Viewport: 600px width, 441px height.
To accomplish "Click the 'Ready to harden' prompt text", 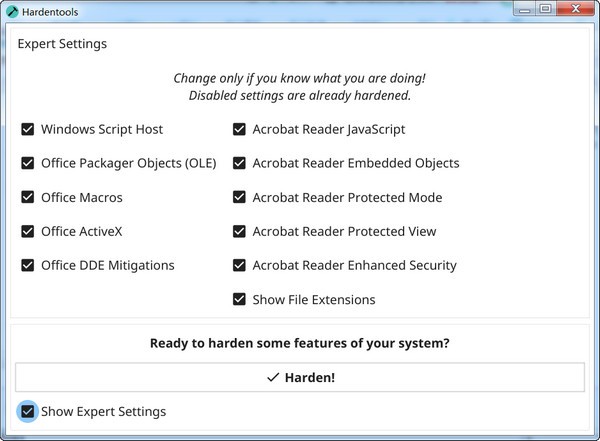I will [299, 343].
